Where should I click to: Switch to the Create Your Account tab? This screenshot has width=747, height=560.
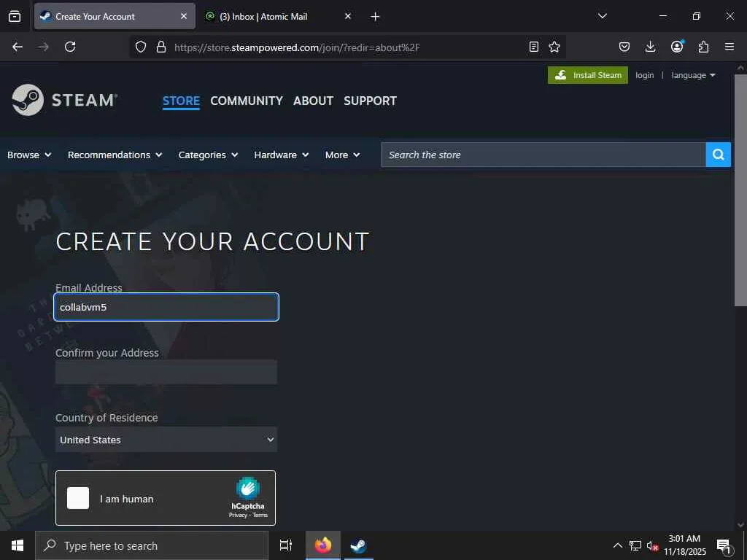[115, 16]
